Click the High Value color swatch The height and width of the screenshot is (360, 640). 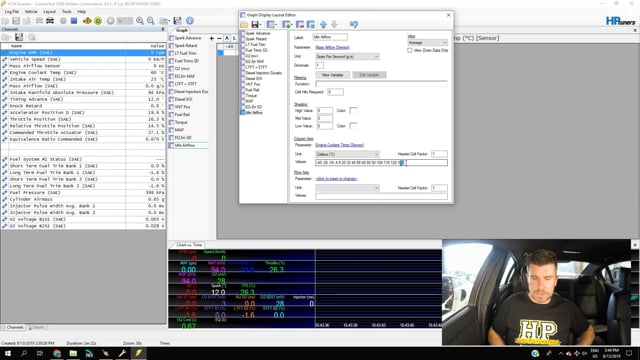(353, 110)
